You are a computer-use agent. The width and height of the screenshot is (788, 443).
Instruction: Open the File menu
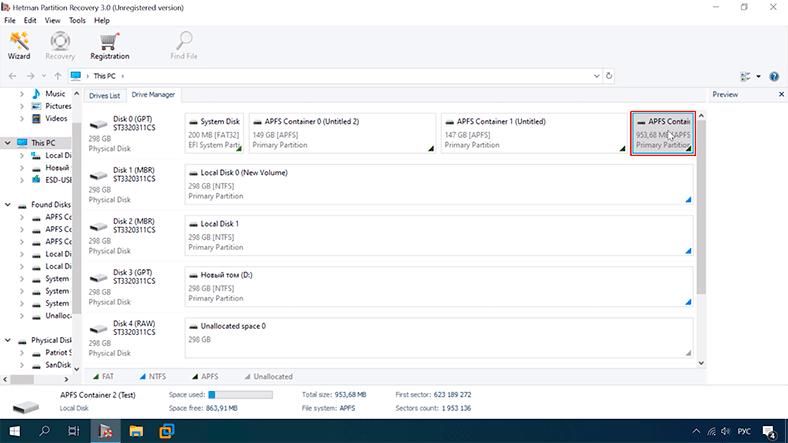[10, 21]
